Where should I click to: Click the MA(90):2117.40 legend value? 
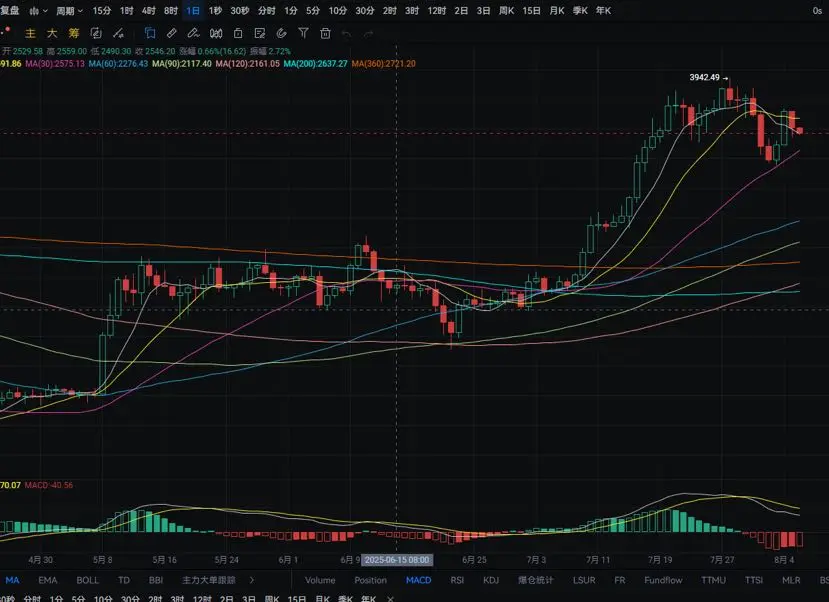pyautogui.click(x=182, y=63)
